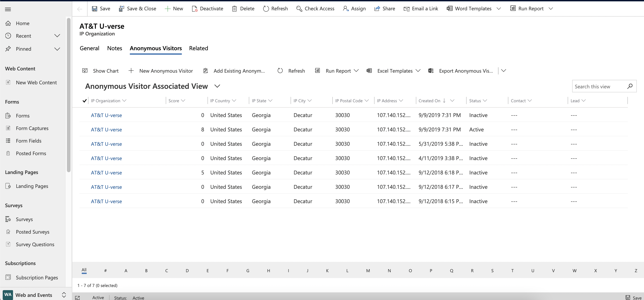Click the Recent clock icon
This screenshot has width=644, height=300.
pos(8,36)
